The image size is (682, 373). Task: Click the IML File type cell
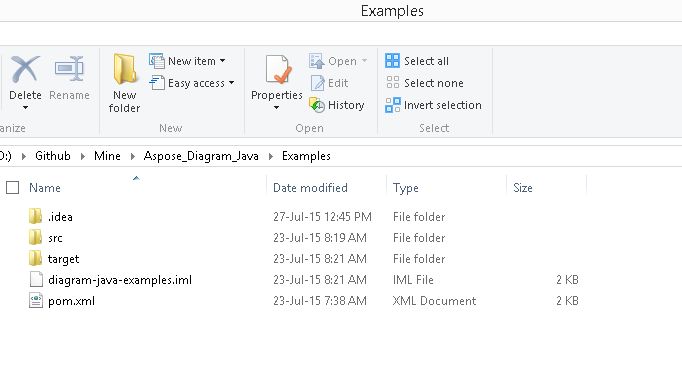coord(413,280)
